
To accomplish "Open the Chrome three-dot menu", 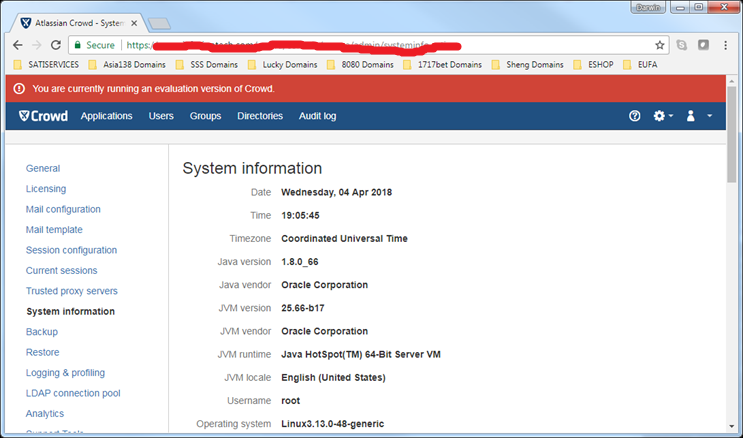I will coord(725,45).
